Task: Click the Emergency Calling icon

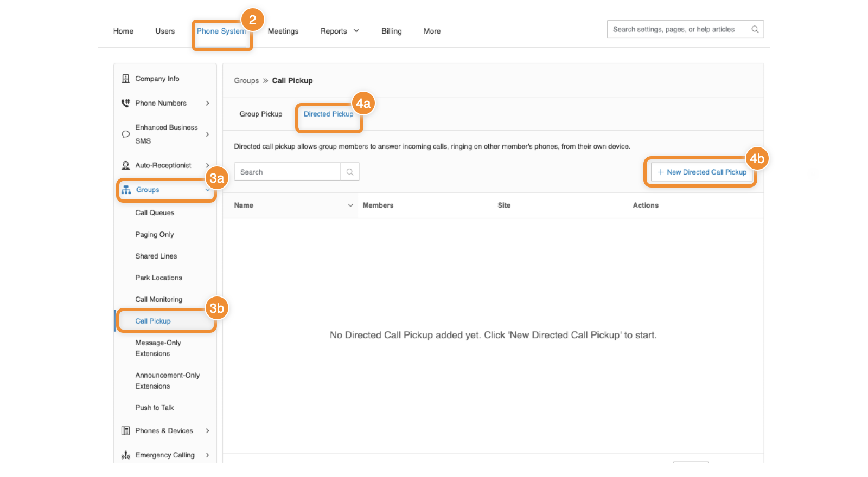Action: 125,455
